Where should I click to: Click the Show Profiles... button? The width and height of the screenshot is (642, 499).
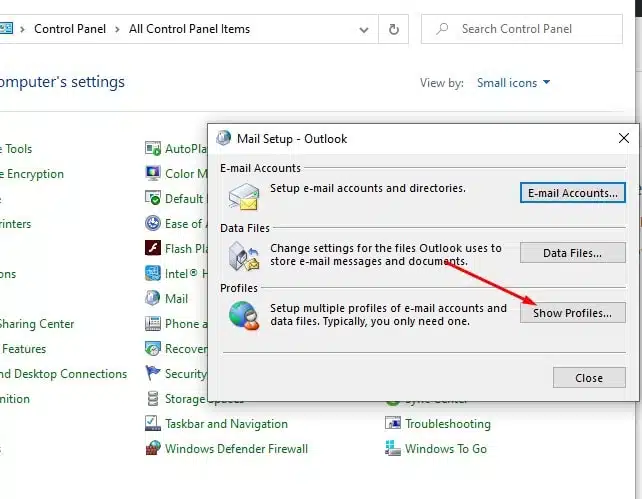pyautogui.click(x=572, y=313)
